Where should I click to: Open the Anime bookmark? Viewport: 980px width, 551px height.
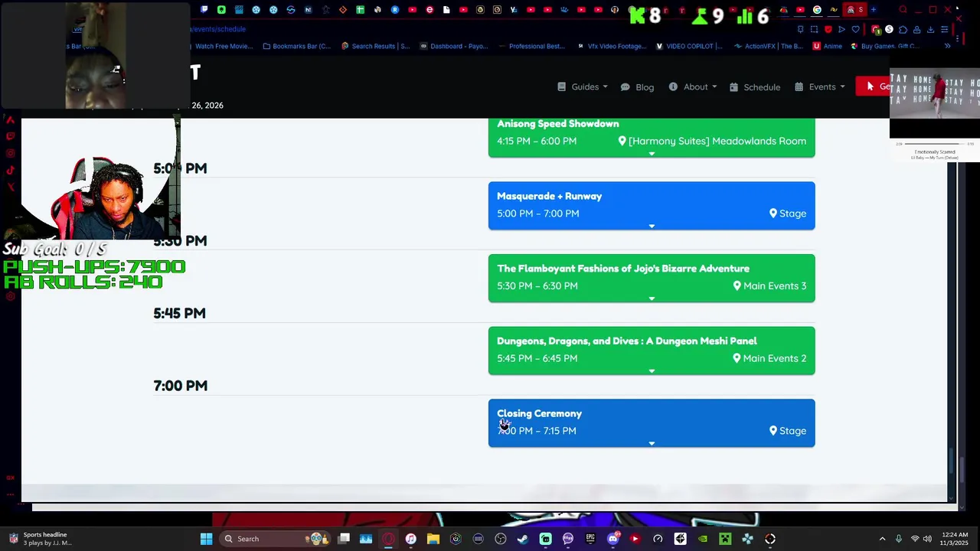(827, 46)
